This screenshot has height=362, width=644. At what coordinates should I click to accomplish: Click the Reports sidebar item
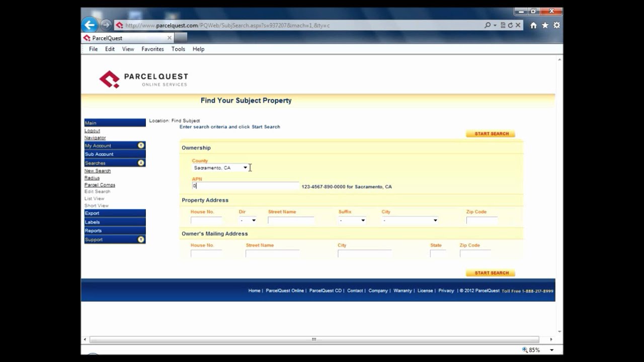point(115,231)
